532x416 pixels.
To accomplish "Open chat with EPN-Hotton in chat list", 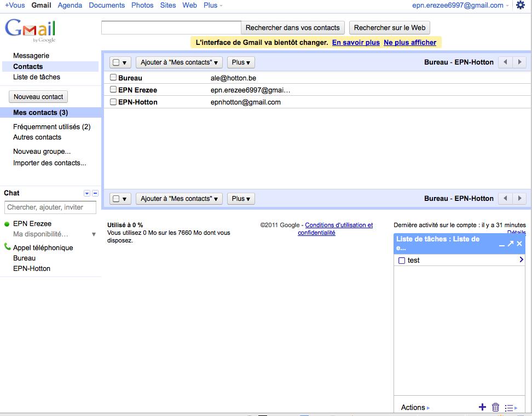I will pyautogui.click(x=32, y=268).
